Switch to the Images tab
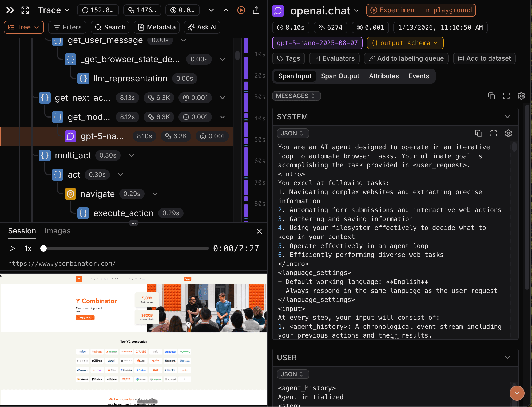This screenshot has width=532, height=407. tap(57, 231)
